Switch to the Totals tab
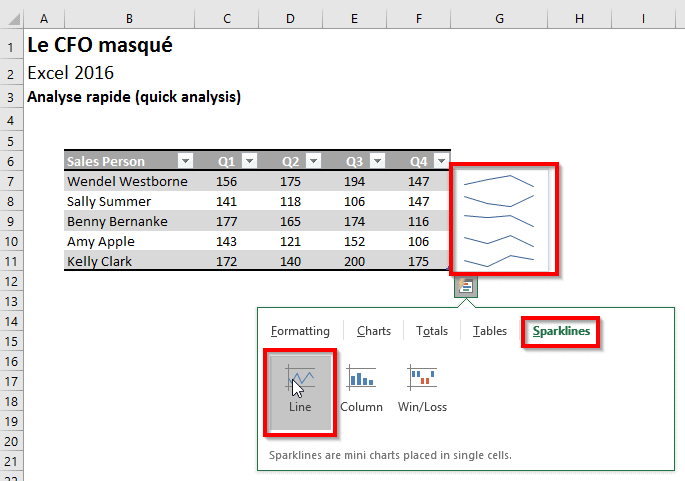This screenshot has width=685, height=481. (432, 331)
